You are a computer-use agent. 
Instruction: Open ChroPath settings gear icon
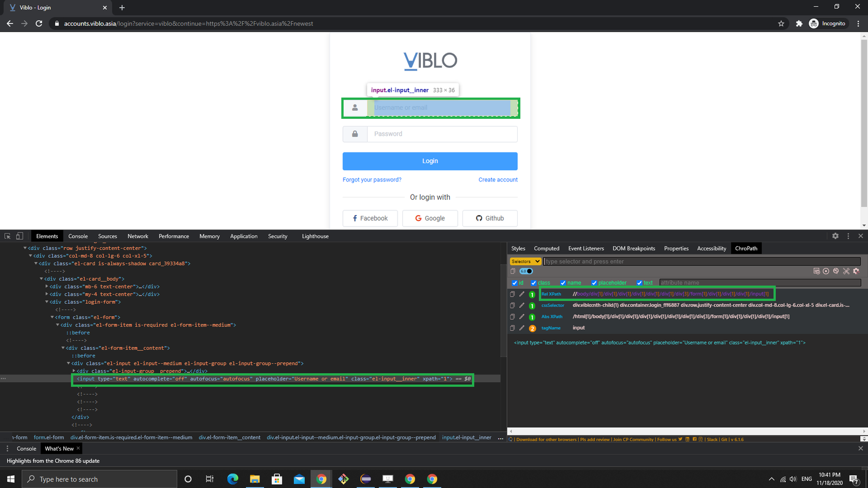click(x=856, y=271)
